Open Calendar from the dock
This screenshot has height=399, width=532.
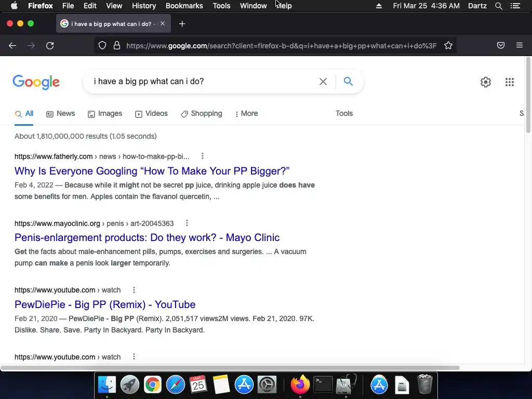(x=198, y=385)
